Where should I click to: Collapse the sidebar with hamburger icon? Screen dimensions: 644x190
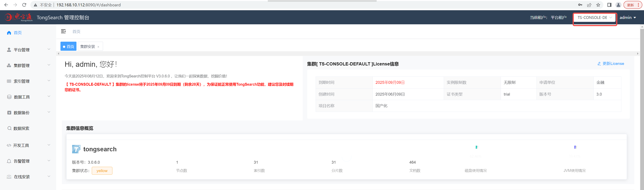(x=63, y=31)
